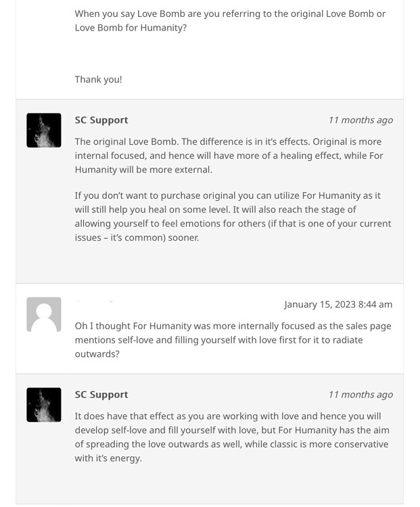The height and width of the screenshot is (507, 420).
Task: Click the 'Thank you!' line
Action: (x=98, y=79)
